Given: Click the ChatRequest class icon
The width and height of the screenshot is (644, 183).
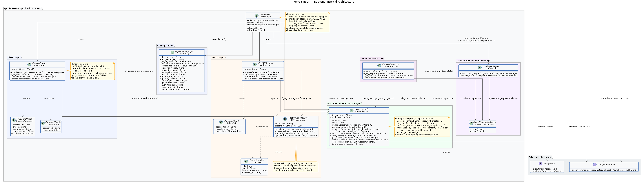Looking at the screenshot, I should [x=43, y=123].
